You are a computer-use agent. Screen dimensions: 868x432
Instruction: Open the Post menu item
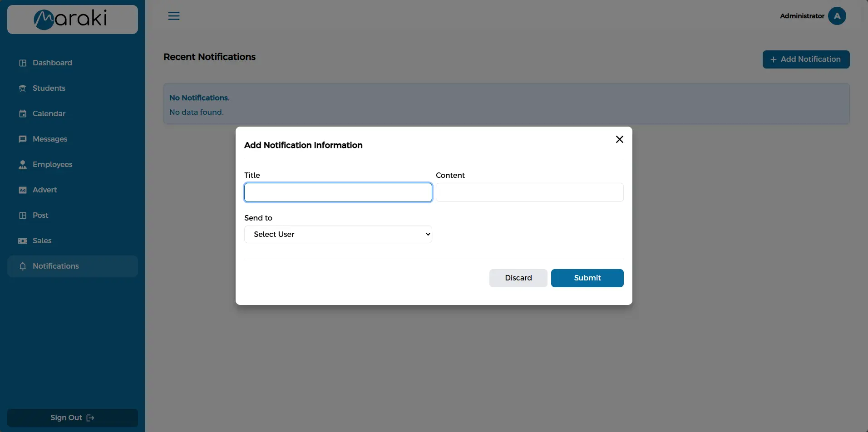click(40, 216)
